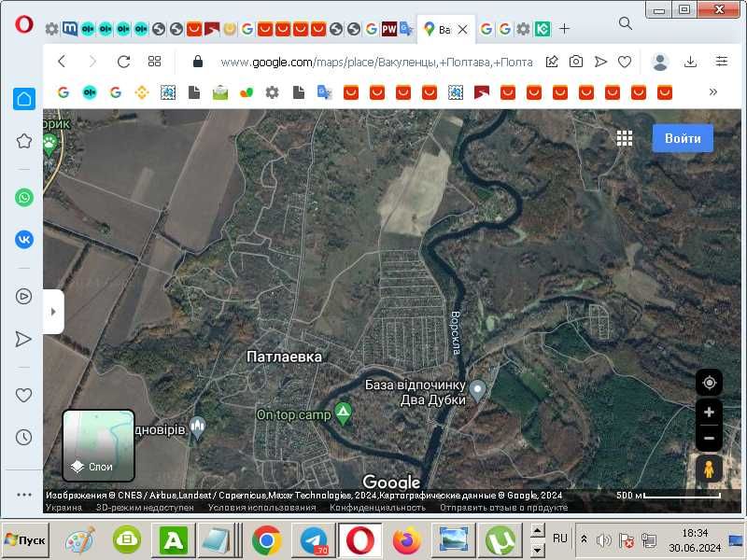Switch to the blue 'm' tab

[x=69, y=29]
